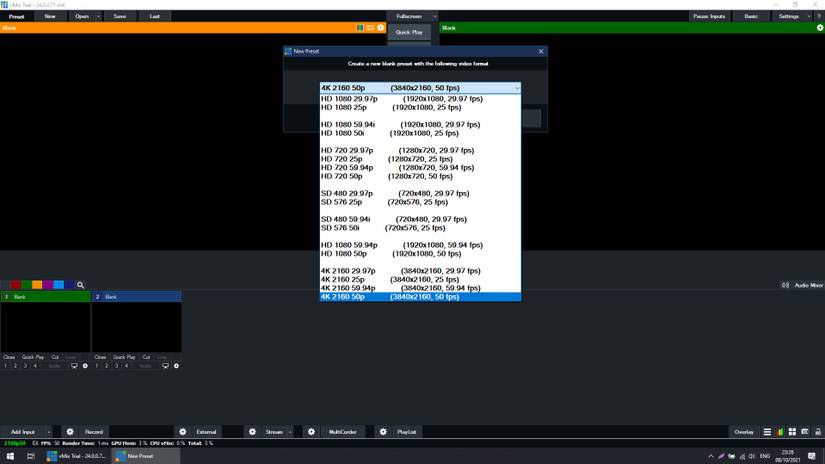Screen dimensions: 825x464
Task: Expand Add Input dropdown arrow
Action: point(48,432)
